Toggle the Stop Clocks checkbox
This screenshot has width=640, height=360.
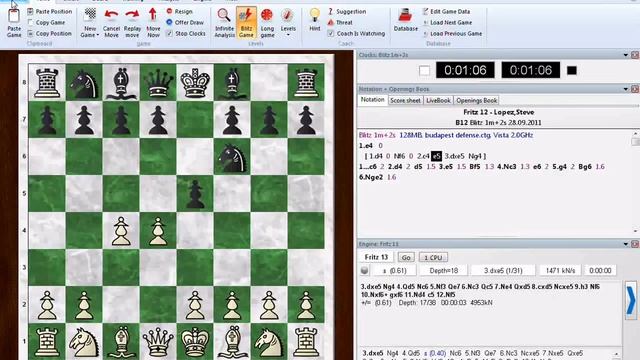click(169, 33)
